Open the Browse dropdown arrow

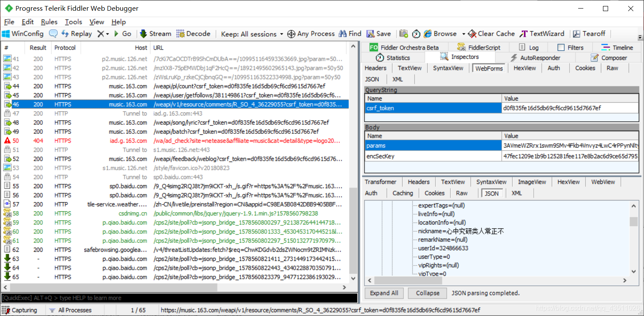[463, 33]
